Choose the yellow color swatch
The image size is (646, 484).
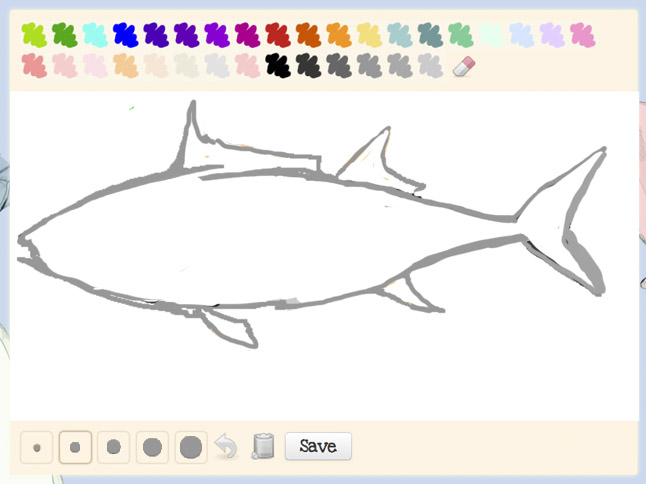click(x=370, y=35)
